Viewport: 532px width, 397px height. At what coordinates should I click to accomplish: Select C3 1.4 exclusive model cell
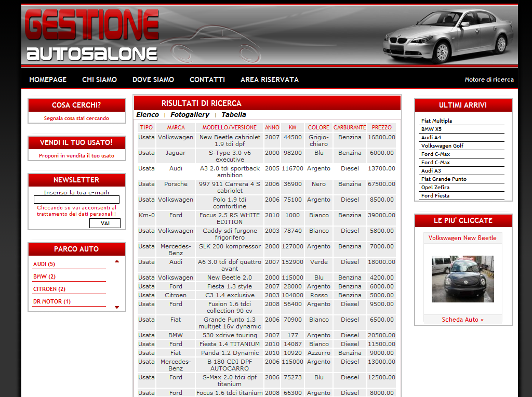[x=230, y=295]
